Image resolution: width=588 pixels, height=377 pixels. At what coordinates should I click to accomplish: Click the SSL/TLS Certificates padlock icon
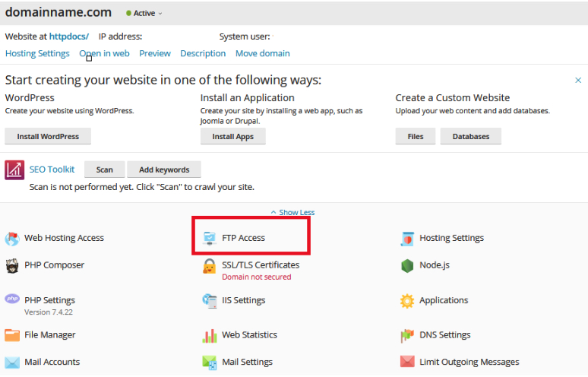click(209, 266)
